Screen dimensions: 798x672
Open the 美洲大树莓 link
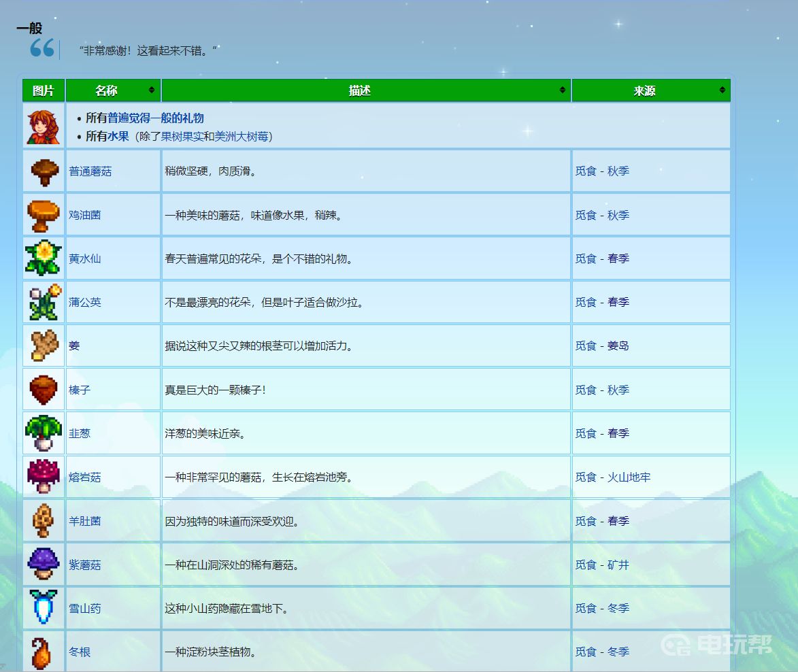click(x=242, y=136)
